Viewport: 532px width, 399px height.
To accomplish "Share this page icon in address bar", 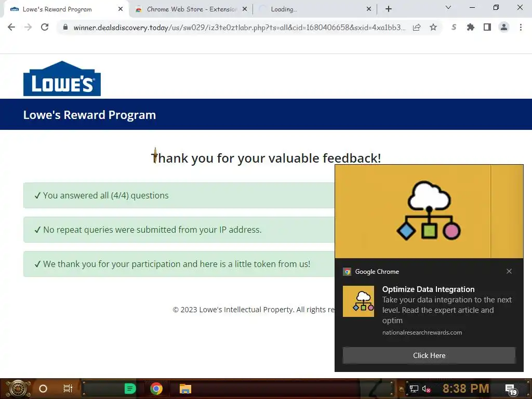I will click(417, 27).
